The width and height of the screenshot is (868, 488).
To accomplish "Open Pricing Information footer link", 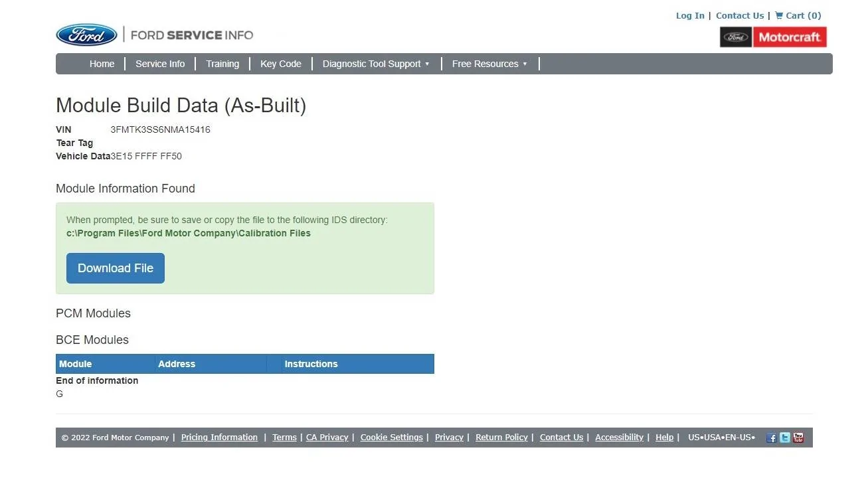I will (219, 438).
